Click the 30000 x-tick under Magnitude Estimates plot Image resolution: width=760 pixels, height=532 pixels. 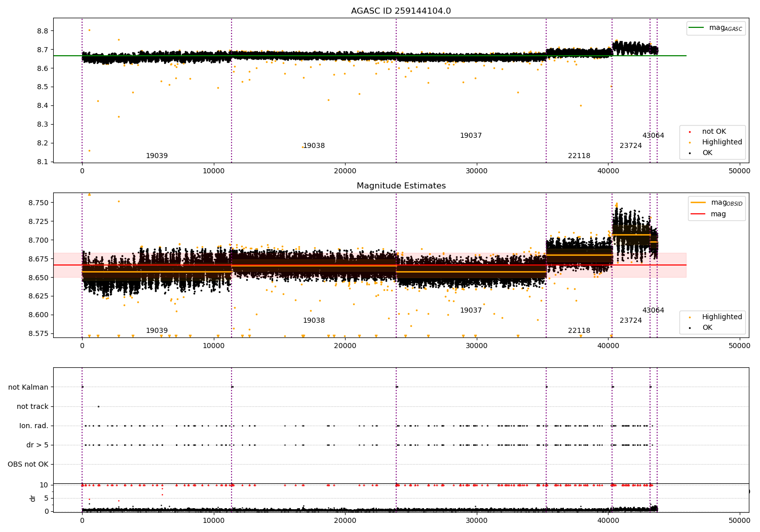(477, 346)
